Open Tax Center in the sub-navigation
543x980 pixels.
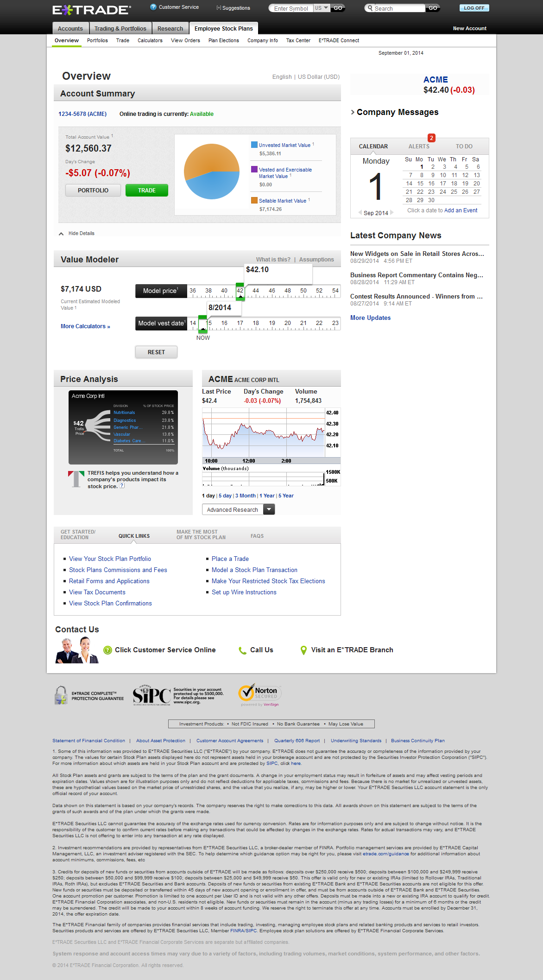tap(298, 40)
